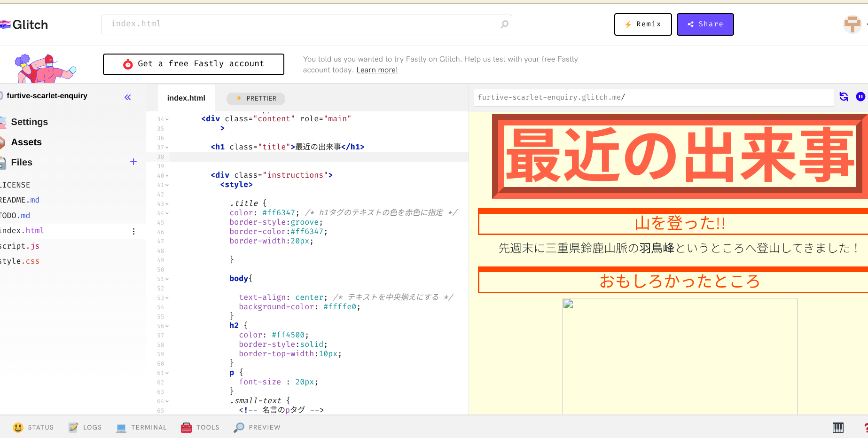This screenshot has height=438, width=868.
Task: Select index.html in file list
Action: (x=22, y=231)
